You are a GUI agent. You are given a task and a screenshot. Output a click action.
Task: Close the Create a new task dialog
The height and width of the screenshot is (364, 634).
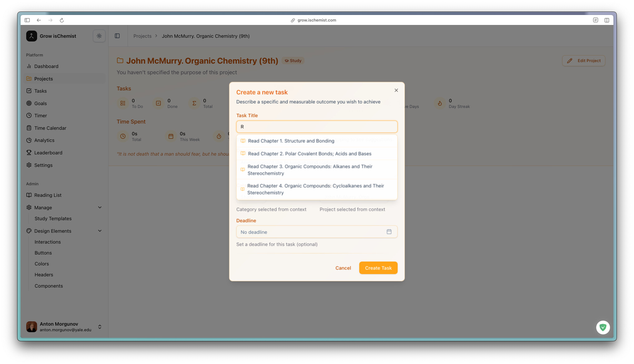pyautogui.click(x=396, y=90)
